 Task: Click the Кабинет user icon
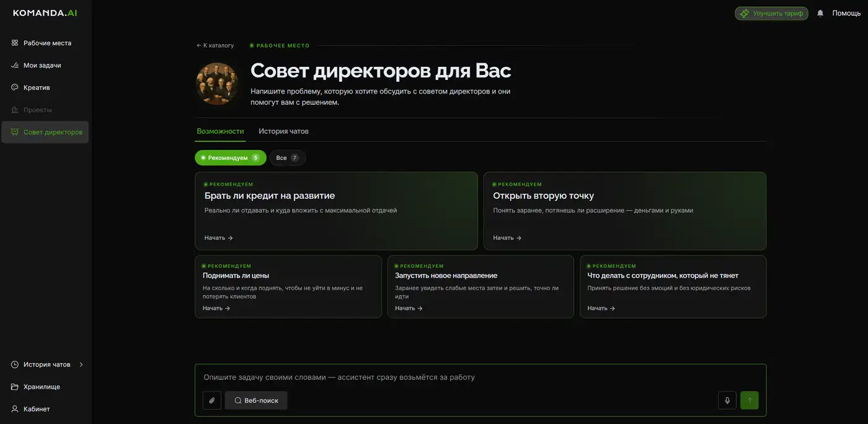[x=15, y=409]
